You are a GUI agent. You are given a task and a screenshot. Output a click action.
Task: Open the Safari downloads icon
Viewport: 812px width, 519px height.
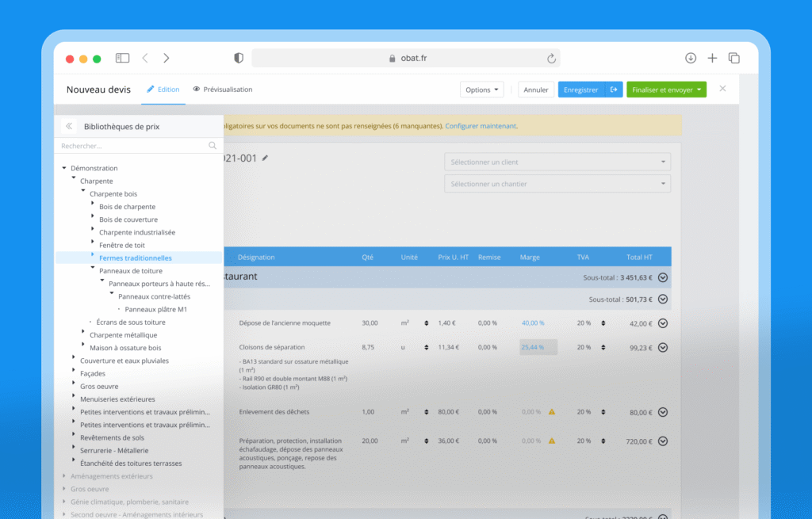[x=691, y=58]
